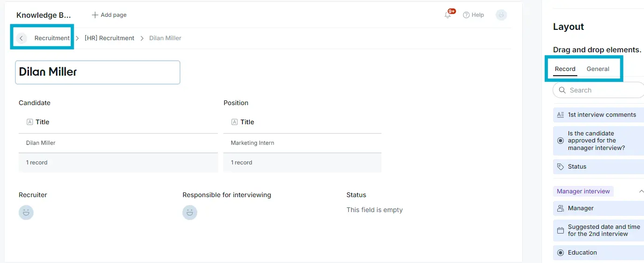The image size is (644, 263).
Task: Click This field is empty text
Action: click(374, 210)
